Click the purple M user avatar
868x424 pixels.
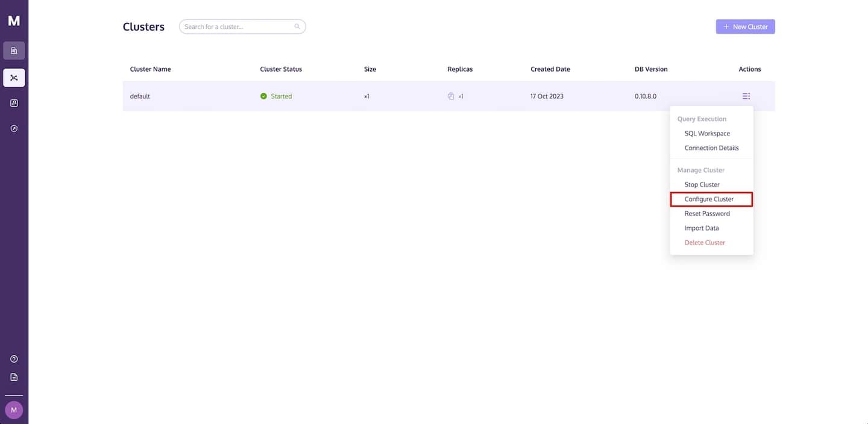(14, 410)
